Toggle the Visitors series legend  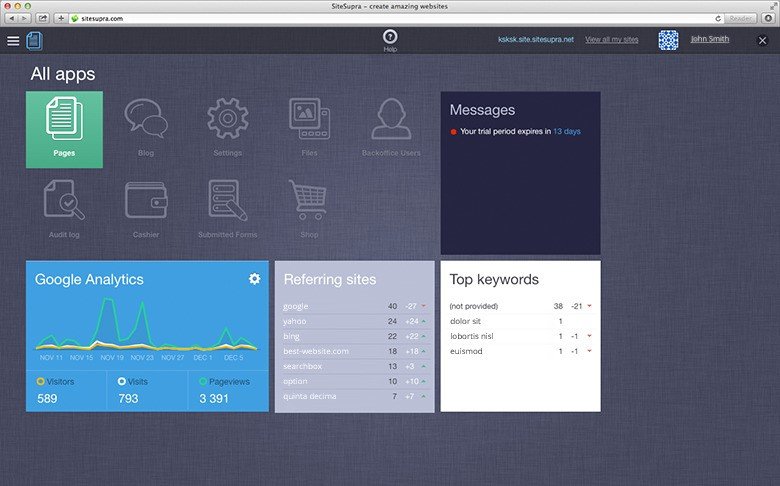click(55, 382)
